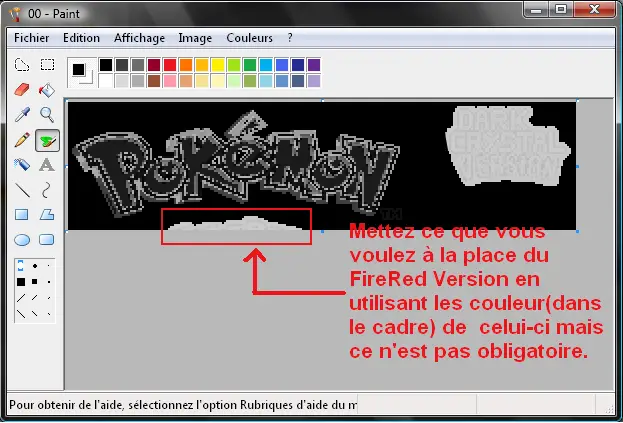
Task: Click the foreground/background color indicator box
Action: (82, 73)
